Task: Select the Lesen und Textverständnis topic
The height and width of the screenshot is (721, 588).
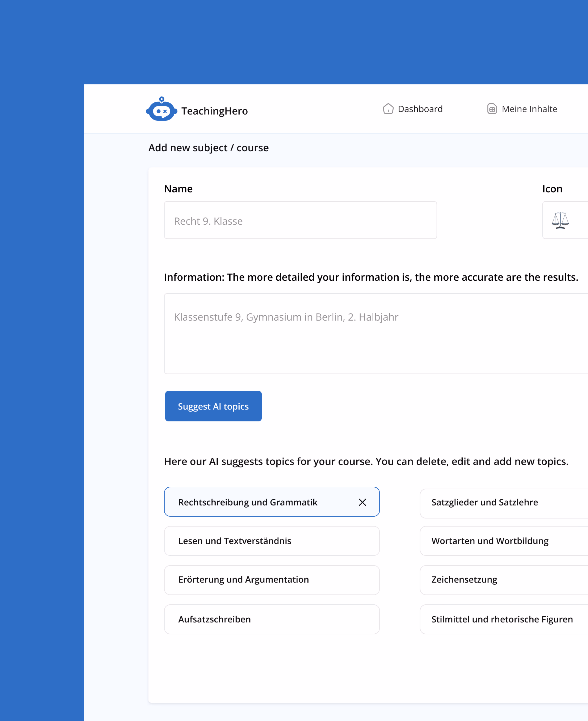Action: pos(271,541)
